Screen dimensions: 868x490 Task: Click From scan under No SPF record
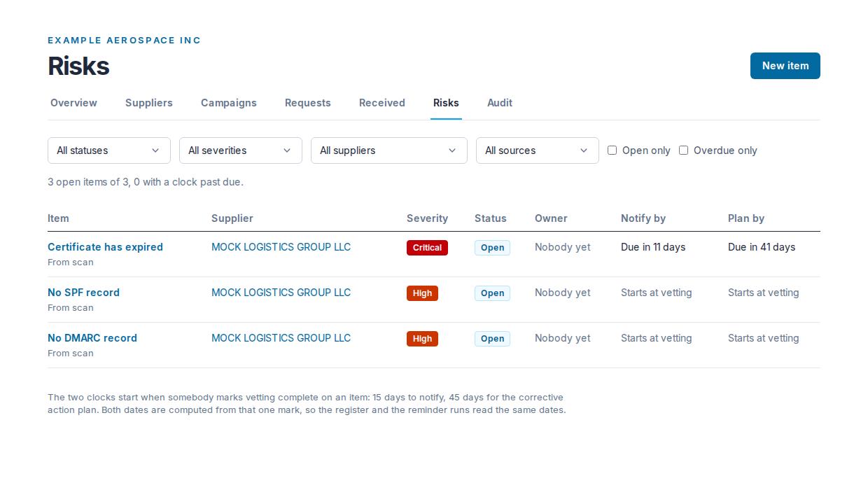click(x=71, y=308)
